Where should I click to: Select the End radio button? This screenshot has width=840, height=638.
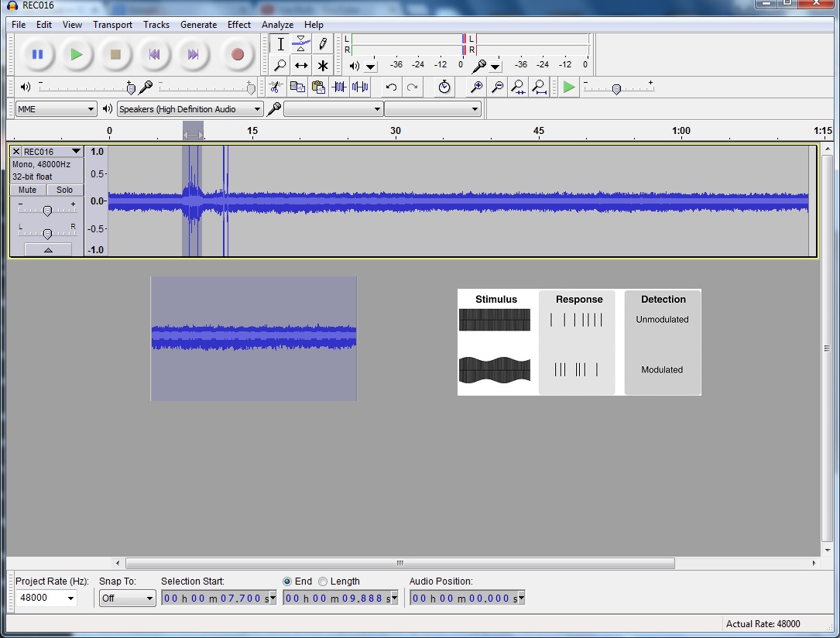point(287,581)
